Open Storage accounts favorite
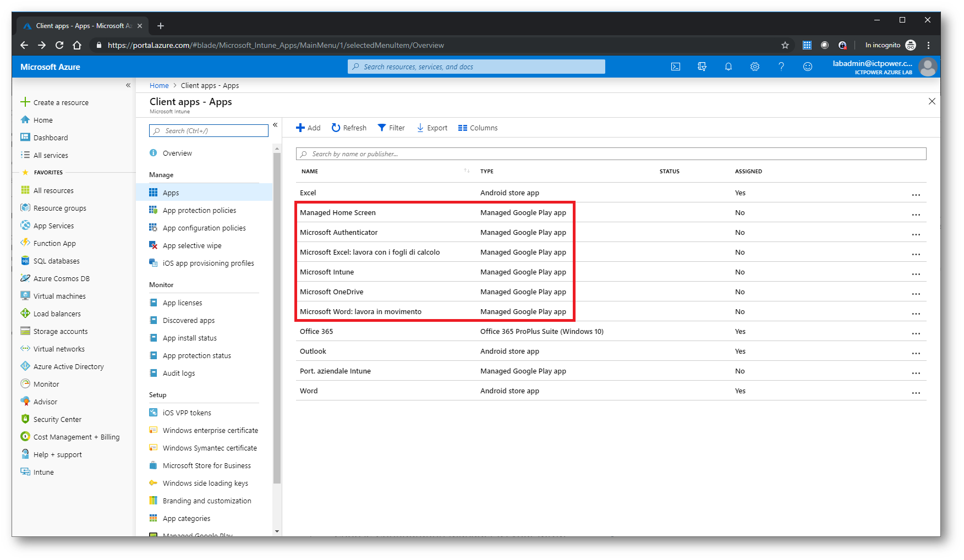Screen dimensions: 964x560 tap(54, 331)
